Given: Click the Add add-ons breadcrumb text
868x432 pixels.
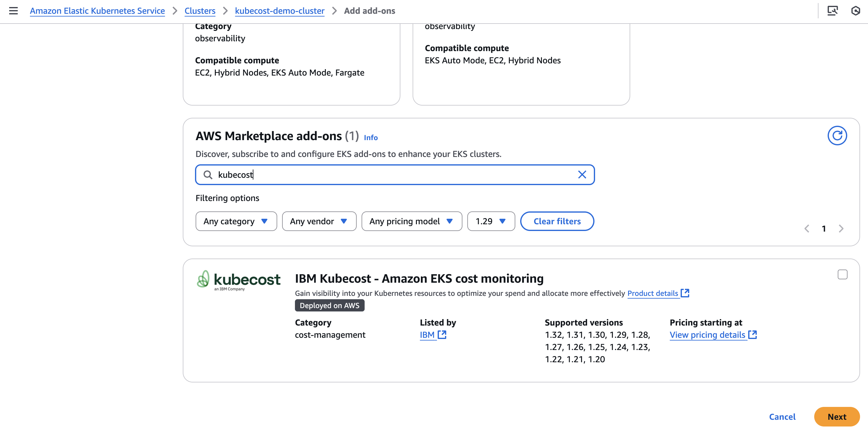Looking at the screenshot, I should [369, 11].
